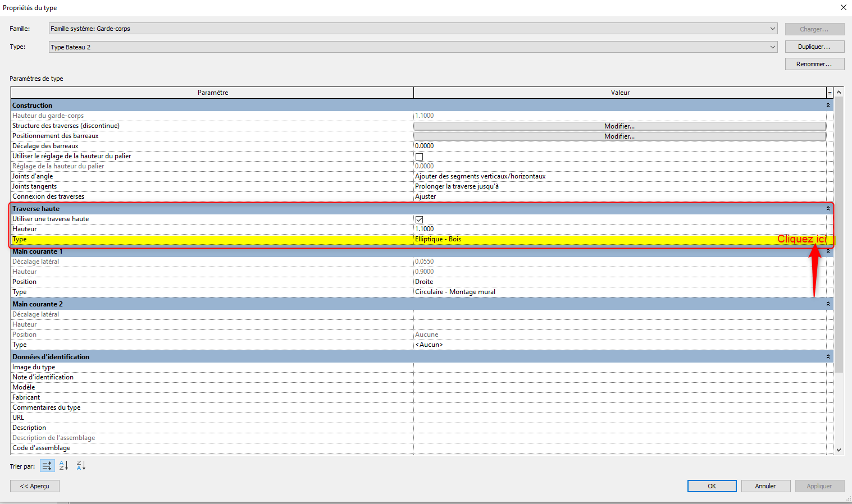Edit Décalage des barreaux value 0.0000
852x504 pixels.
[x=620, y=146]
